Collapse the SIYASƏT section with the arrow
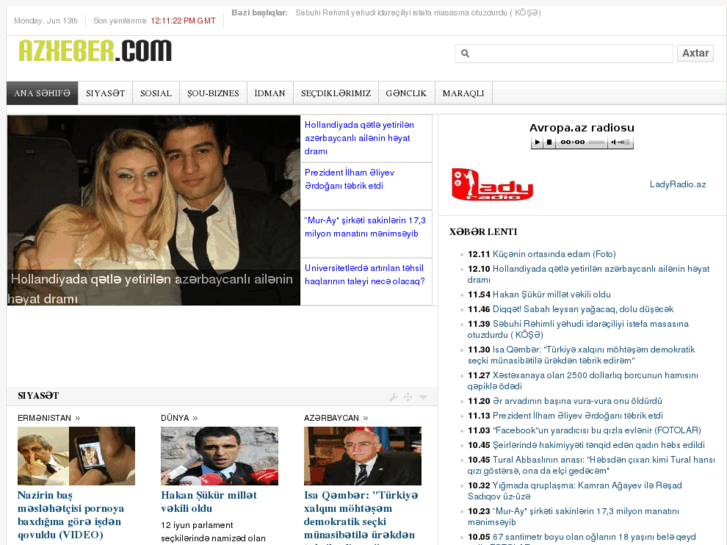 pos(423,397)
